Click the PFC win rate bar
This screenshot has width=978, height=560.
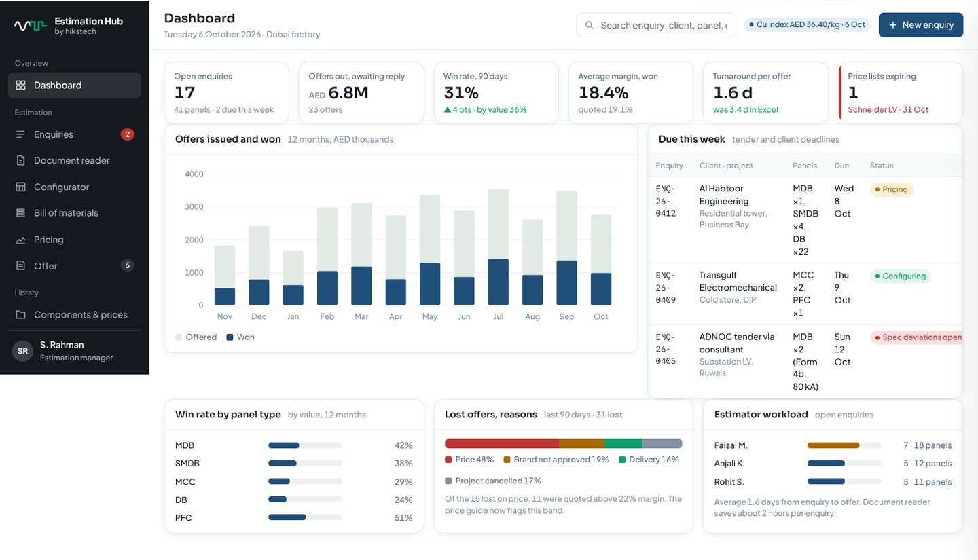coord(305,517)
